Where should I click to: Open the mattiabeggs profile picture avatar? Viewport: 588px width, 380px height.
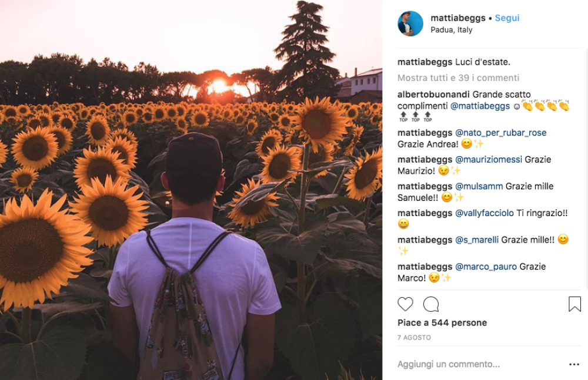pyautogui.click(x=410, y=23)
